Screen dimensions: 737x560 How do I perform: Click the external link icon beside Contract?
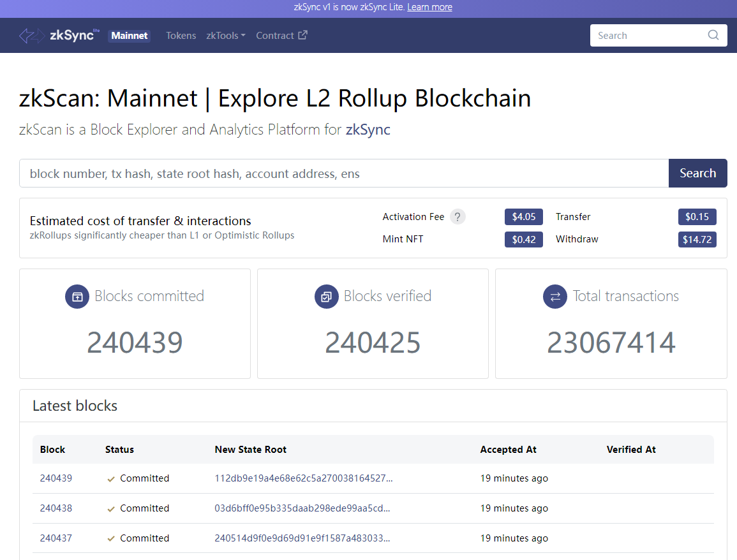[x=302, y=35]
